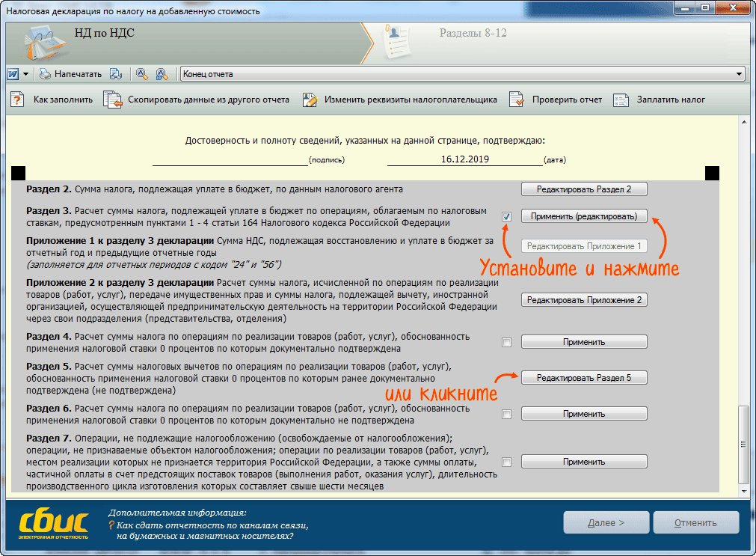Click the first magnifier search icon
756x556 pixels.
tap(141, 74)
